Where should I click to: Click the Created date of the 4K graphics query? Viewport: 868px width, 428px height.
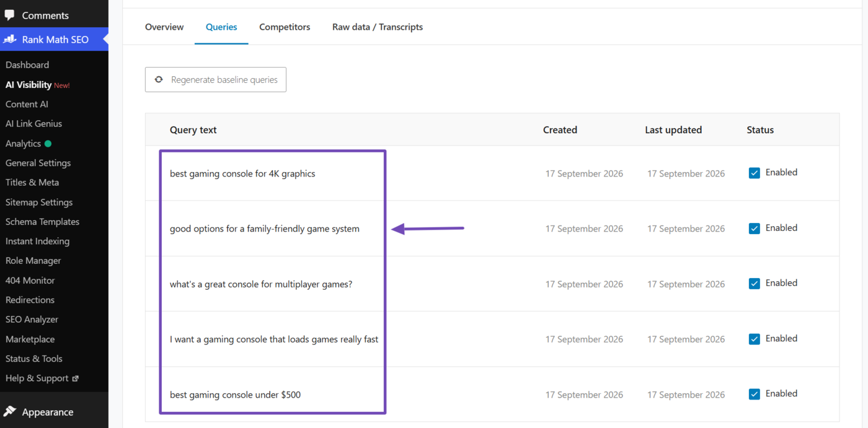coord(584,174)
